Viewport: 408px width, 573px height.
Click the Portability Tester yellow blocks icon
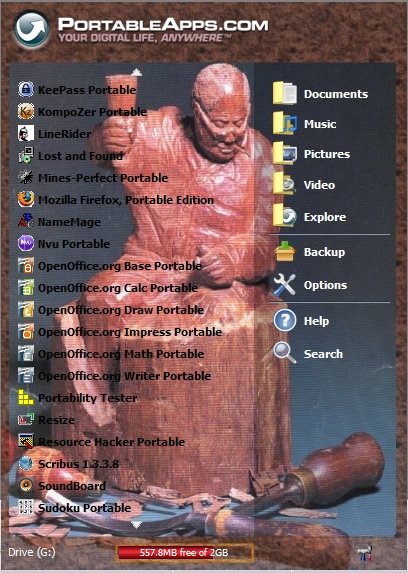pyautogui.click(x=26, y=398)
